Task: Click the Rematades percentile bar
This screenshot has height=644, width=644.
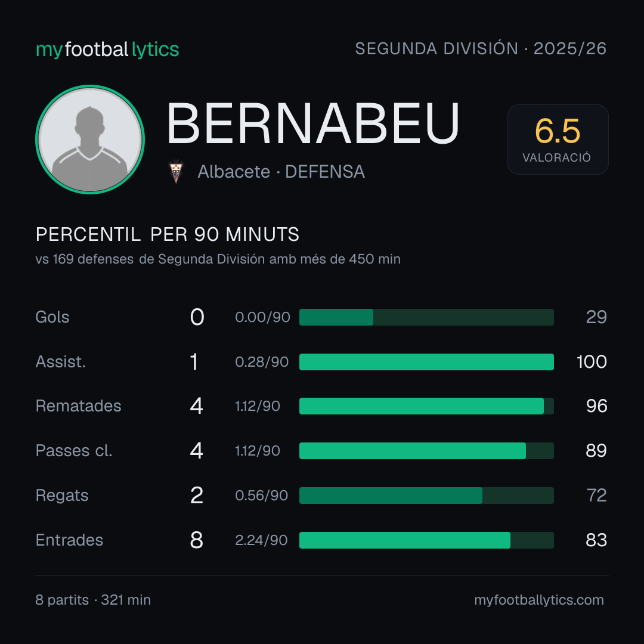Action: coord(426,406)
